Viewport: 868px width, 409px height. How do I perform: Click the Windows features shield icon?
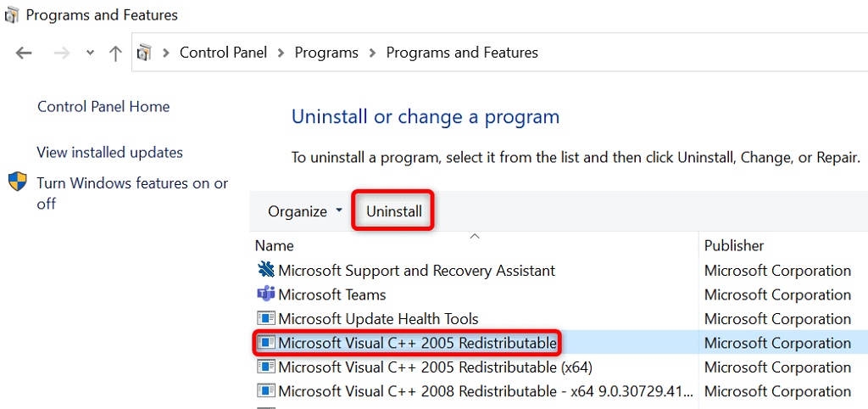coord(18,182)
